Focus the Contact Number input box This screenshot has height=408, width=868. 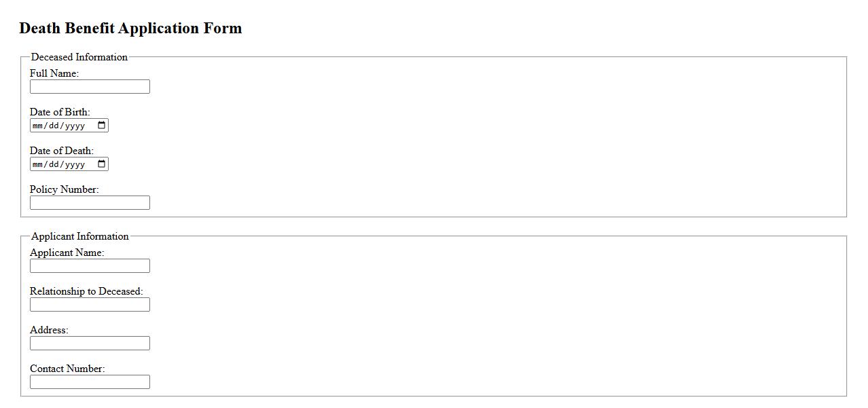90,382
